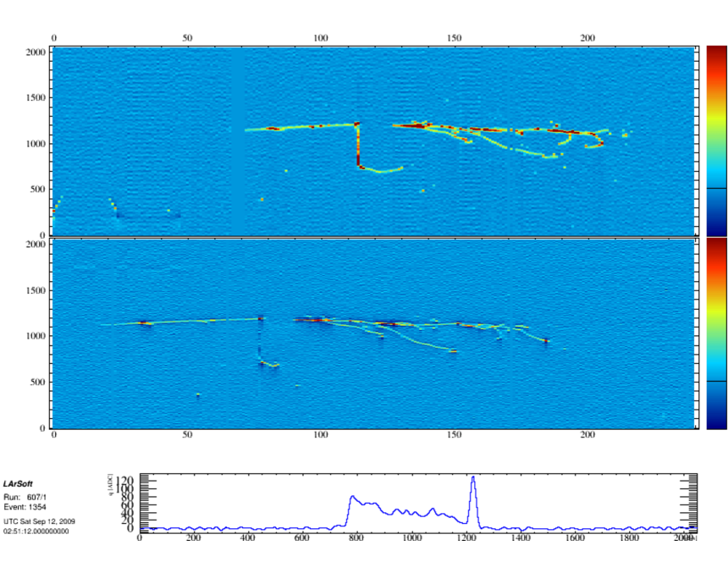Click tick label 1000 on waveform time axis
The width and height of the screenshot is (728, 562).
(411, 537)
